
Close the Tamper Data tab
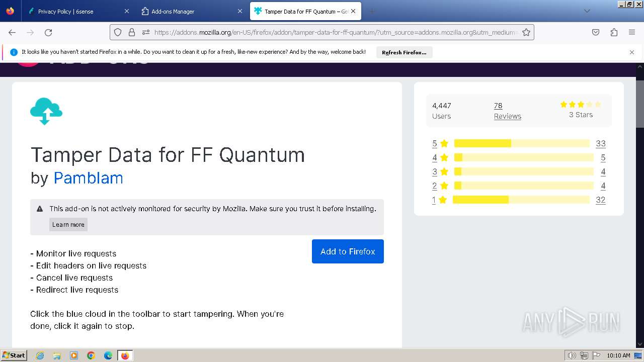click(x=353, y=11)
